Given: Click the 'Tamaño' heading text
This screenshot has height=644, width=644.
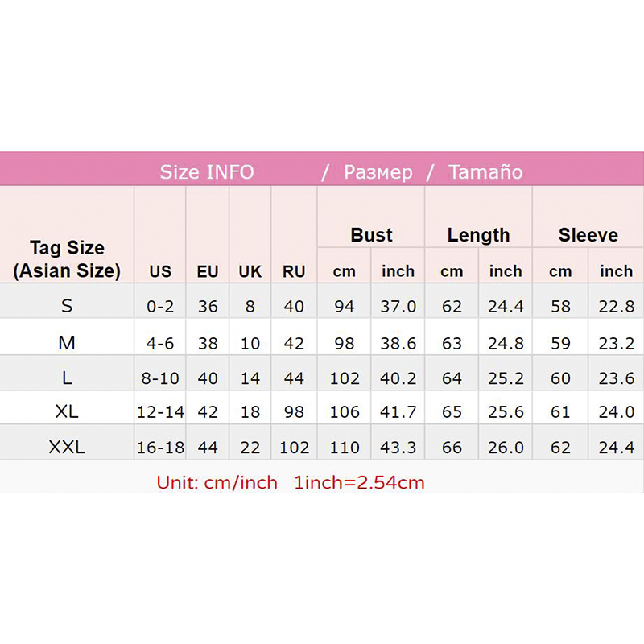Looking at the screenshot, I should [485, 171].
